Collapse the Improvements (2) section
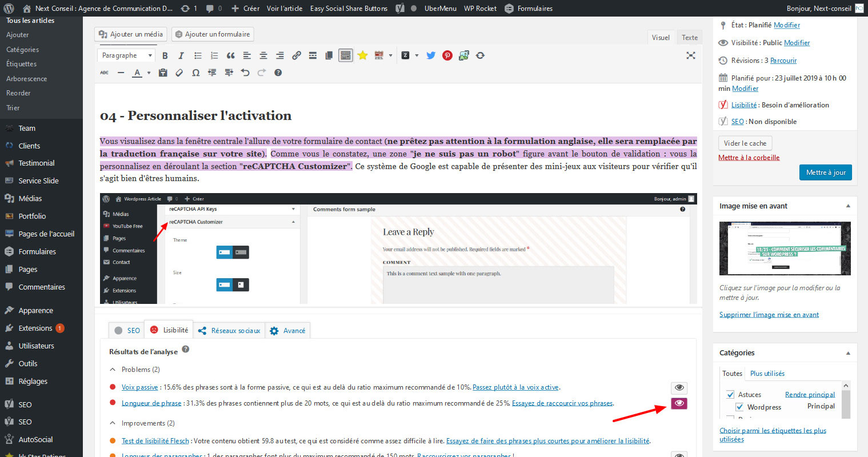 click(x=113, y=423)
